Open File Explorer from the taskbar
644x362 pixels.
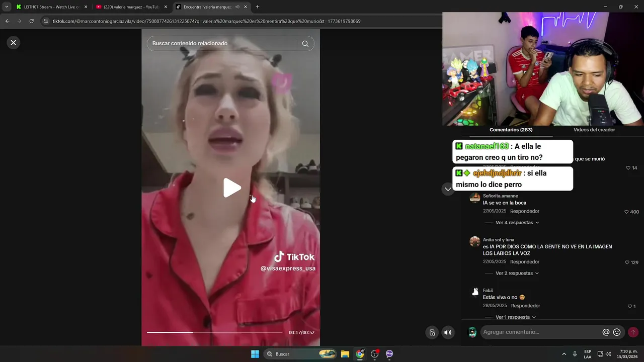[345, 354]
